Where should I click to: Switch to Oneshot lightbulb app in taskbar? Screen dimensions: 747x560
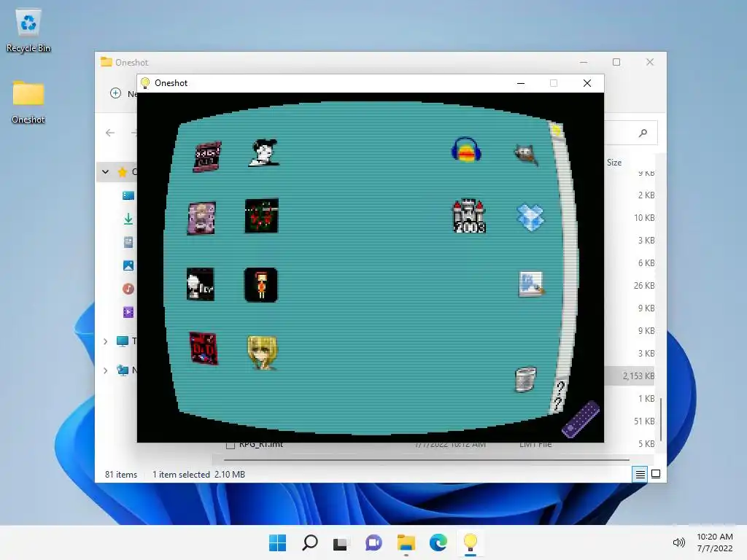click(x=471, y=542)
